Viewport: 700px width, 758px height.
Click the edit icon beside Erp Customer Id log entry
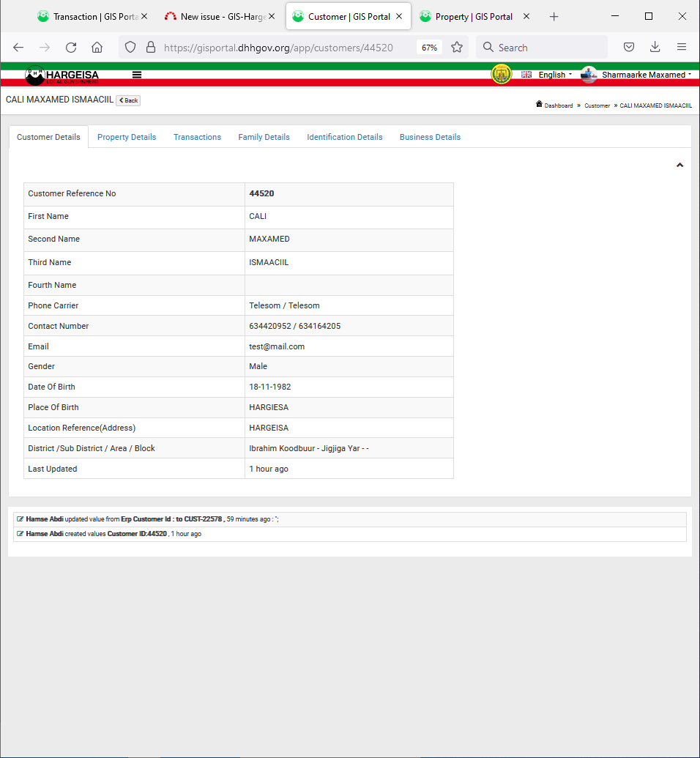point(21,519)
